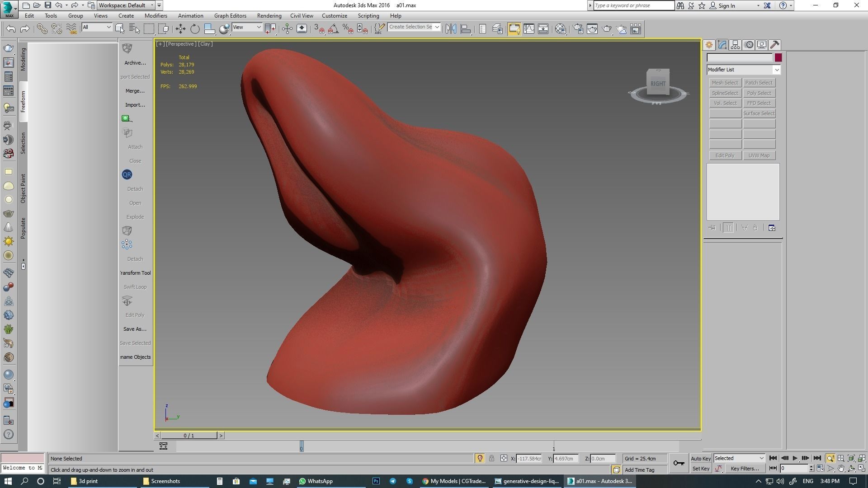Toggle the Angle Snap button

tap(333, 29)
